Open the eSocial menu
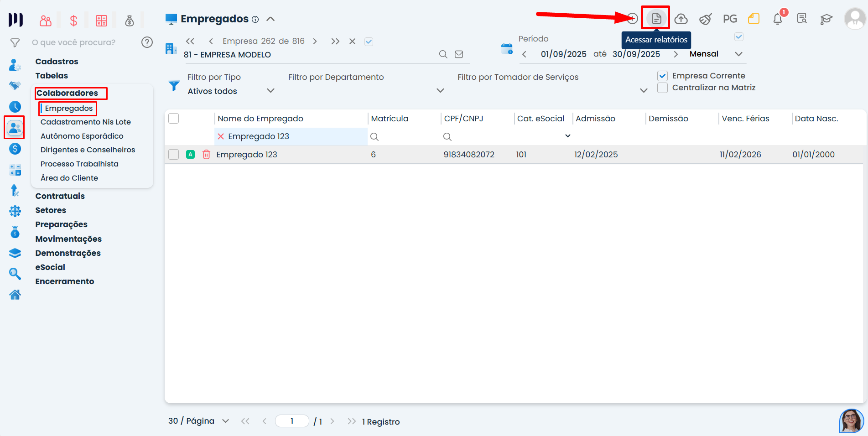This screenshot has width=868, height=436. coord(50,267)
